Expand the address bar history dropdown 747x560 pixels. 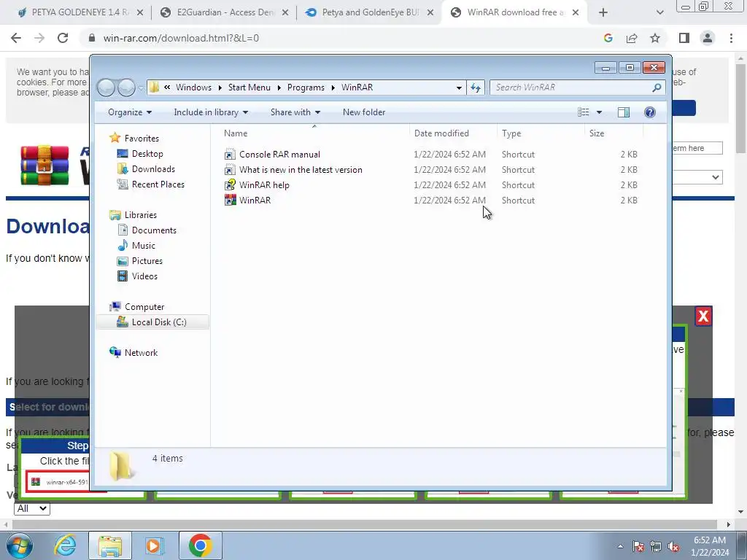coord(459,87)
